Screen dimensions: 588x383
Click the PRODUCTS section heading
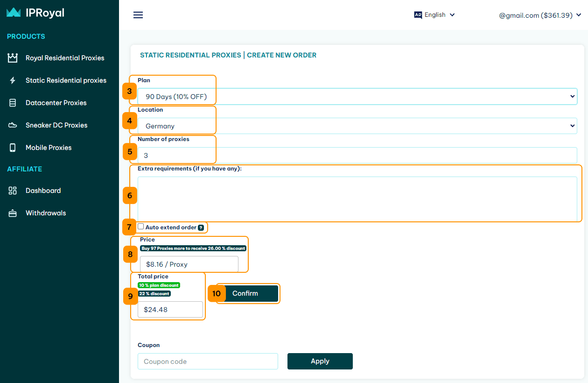tap(26, 36)
